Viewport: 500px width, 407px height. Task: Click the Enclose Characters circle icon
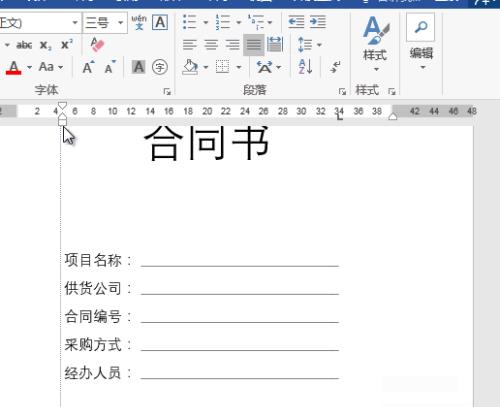pyautogui.click(x=160, y=67)
